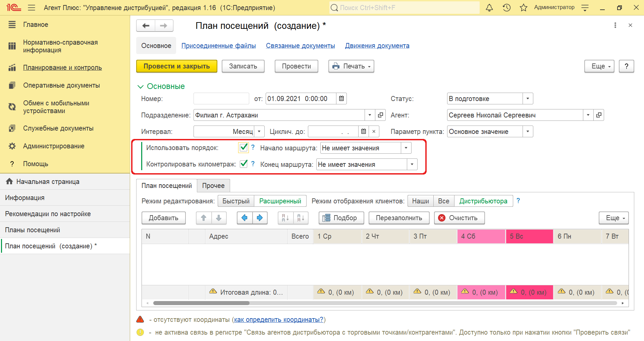Toggle Использовать порядок checkbox
Screen dimensions: 644x341
[244, 147]
